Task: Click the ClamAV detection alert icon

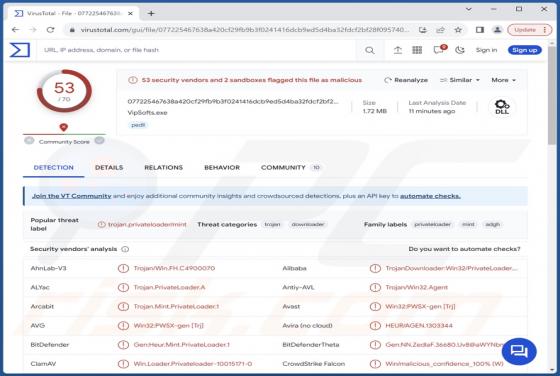Action: click(x=123, y=364)
